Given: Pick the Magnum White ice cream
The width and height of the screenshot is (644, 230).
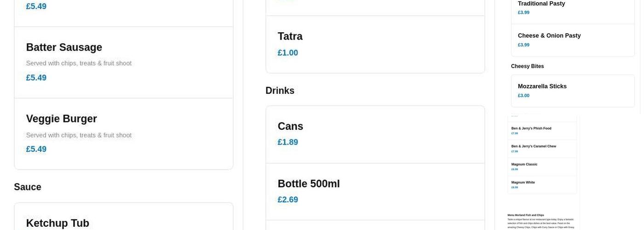Looking at the screenshot, I should [523, 183].
